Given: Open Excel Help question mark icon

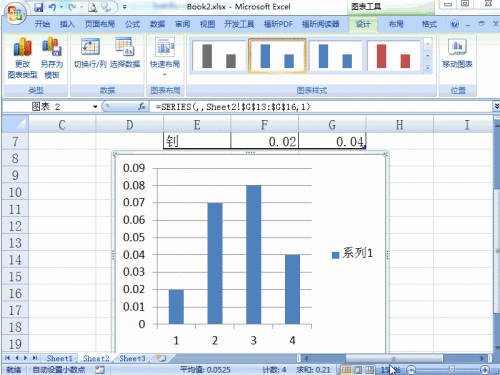Looking at the screenshot, I should pyautogui.click(x=454, y=24).
